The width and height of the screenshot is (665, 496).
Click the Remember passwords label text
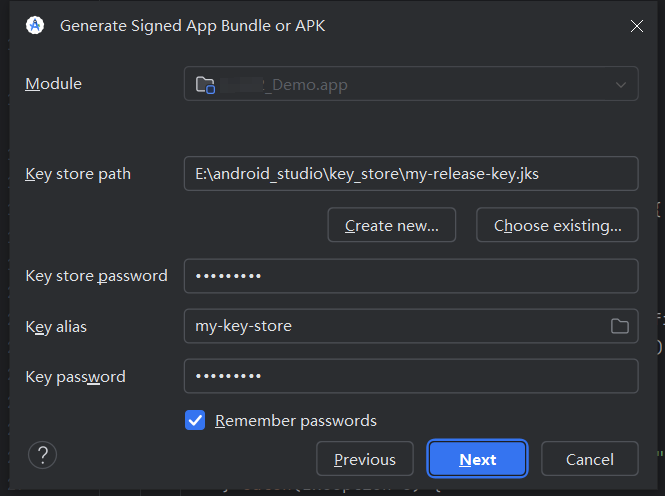point(296,421)
